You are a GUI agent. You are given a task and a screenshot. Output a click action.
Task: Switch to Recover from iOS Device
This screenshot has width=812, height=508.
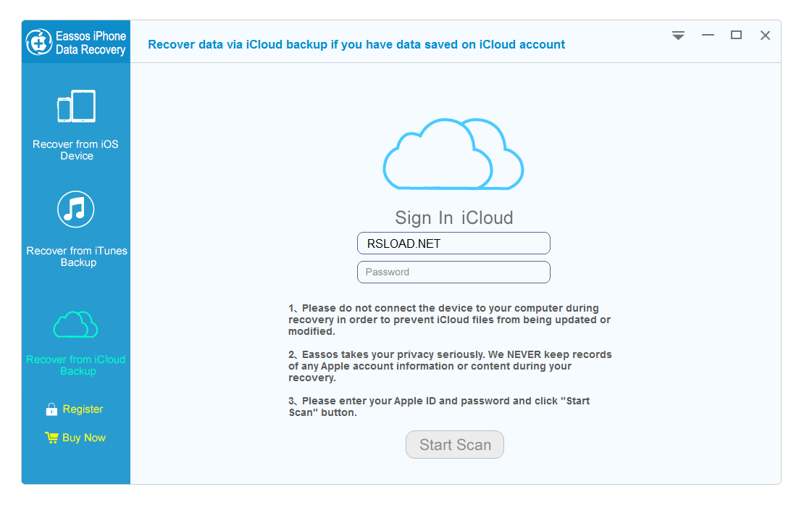click(x=75, y=150)
